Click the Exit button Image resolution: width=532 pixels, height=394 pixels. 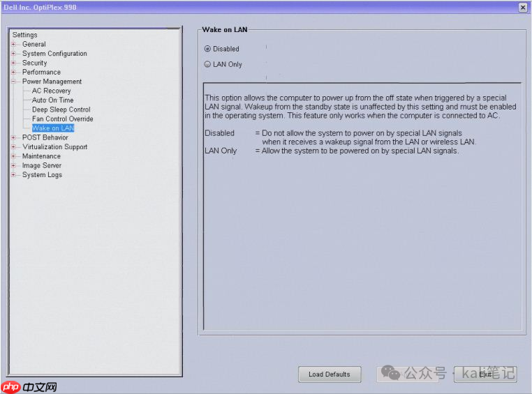coord(485,374)
